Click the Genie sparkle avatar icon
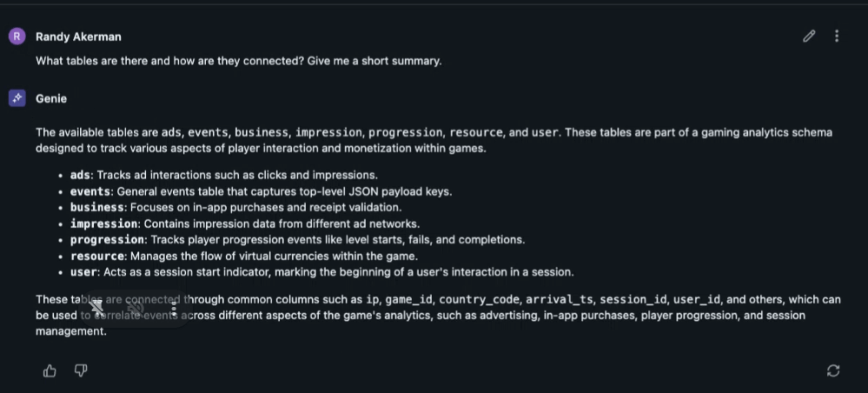The height and width of the screenshot is (393, 868). tap(17, 98)
